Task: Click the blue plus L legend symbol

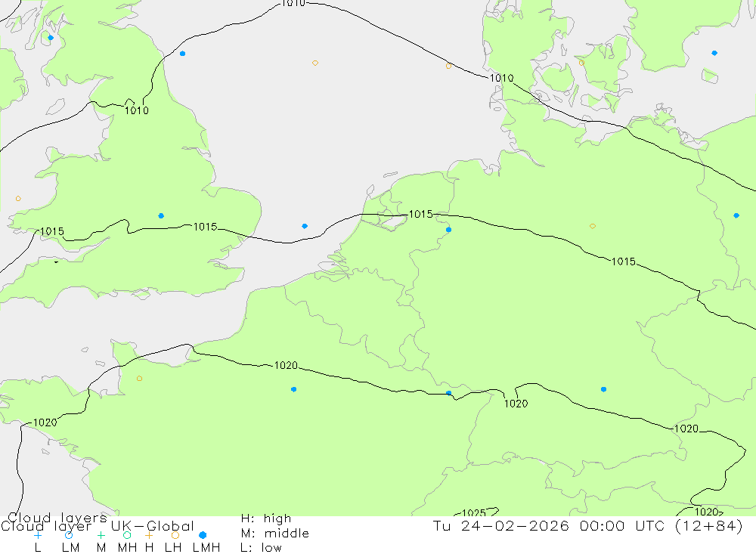Action: click(x=38, y=535)
